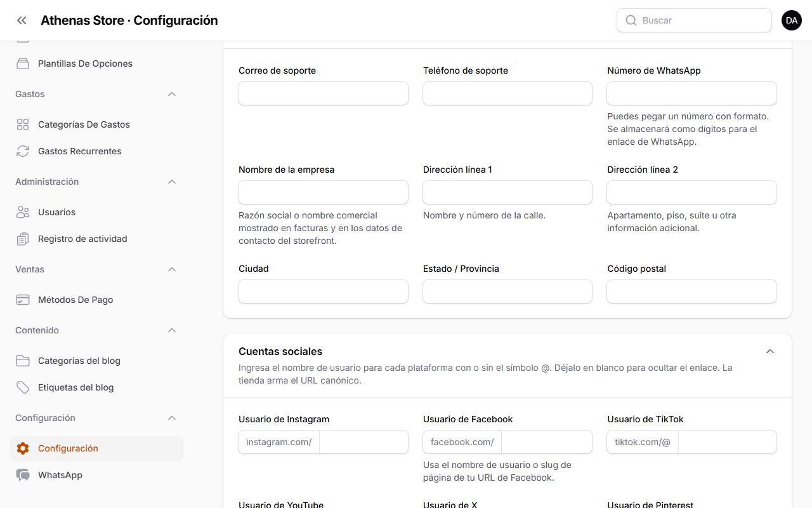This screenshot has width=812, height=508.
Task: Click the tiktok.com/@ prefix text
Action: click(x=643, y=442)
